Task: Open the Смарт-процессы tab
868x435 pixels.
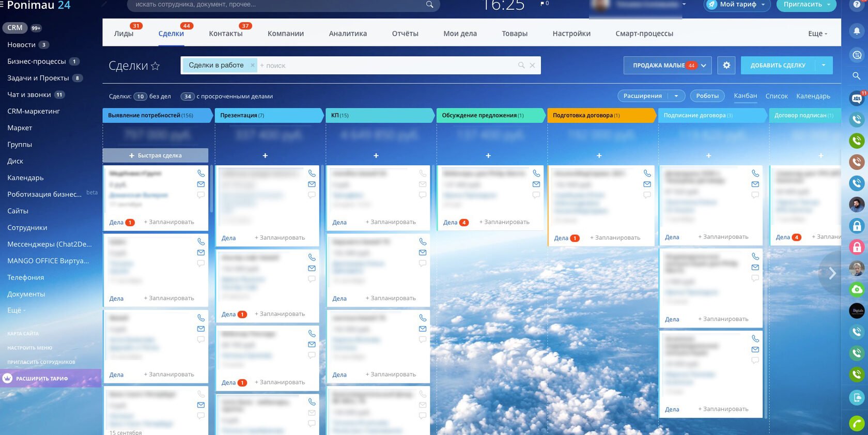Action: pyautogui.click(x=644, y=34)
